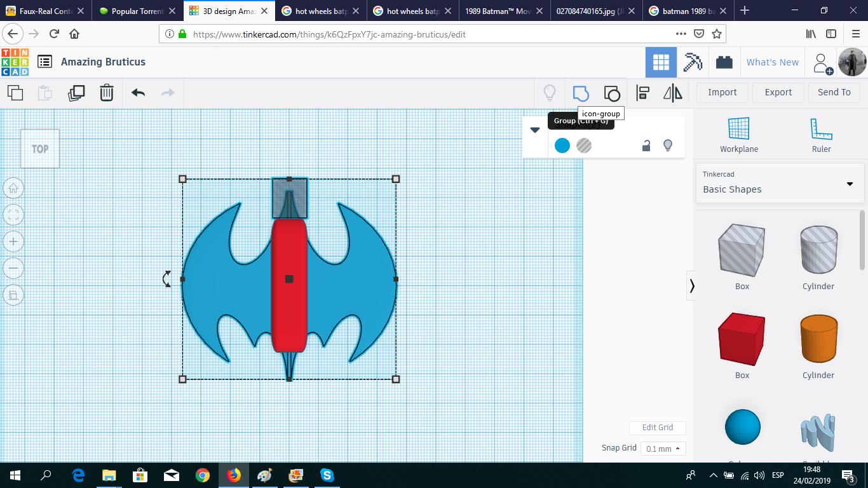868x488 pixels.
Task: Click the blue Solid color swatch
Action: point(562,146)
